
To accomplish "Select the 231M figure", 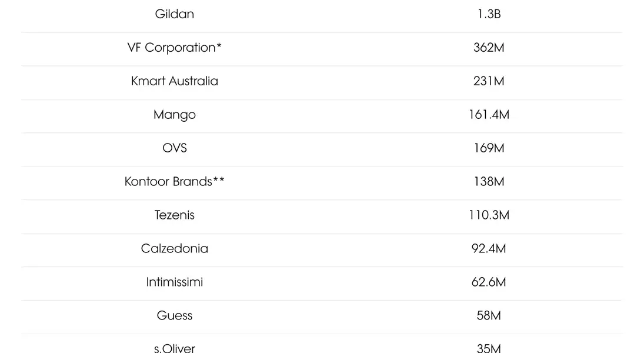I will point(489,81).
